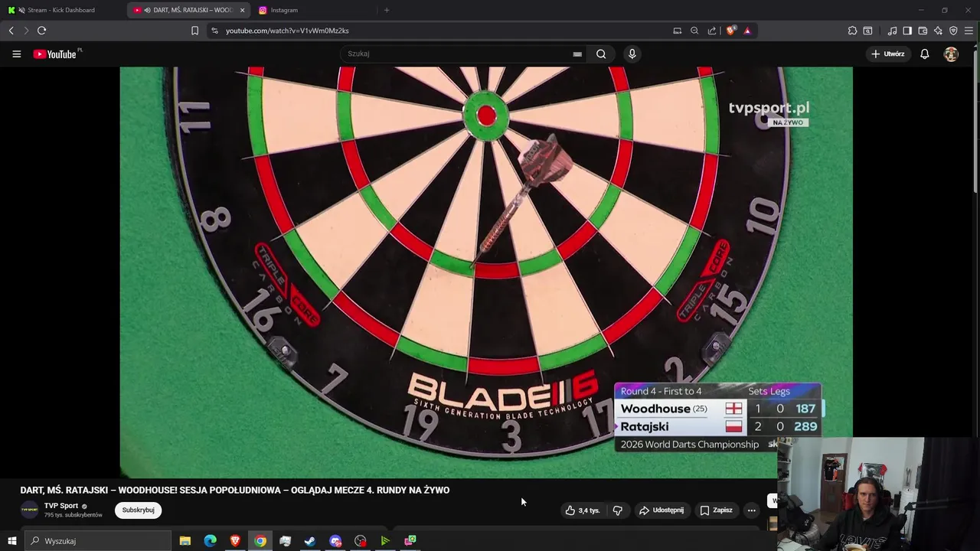Open File Explorer from the taskbar

tap(185, 541)
